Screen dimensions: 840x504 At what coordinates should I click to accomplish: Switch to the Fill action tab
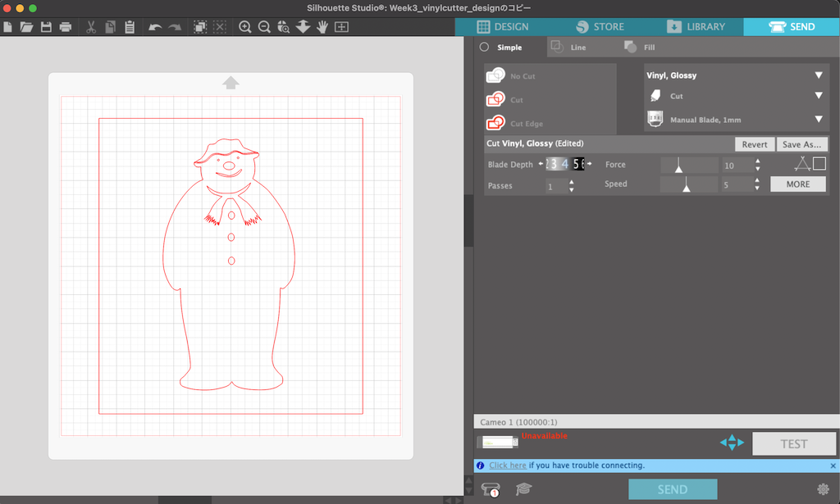click(x=640, y=47)
